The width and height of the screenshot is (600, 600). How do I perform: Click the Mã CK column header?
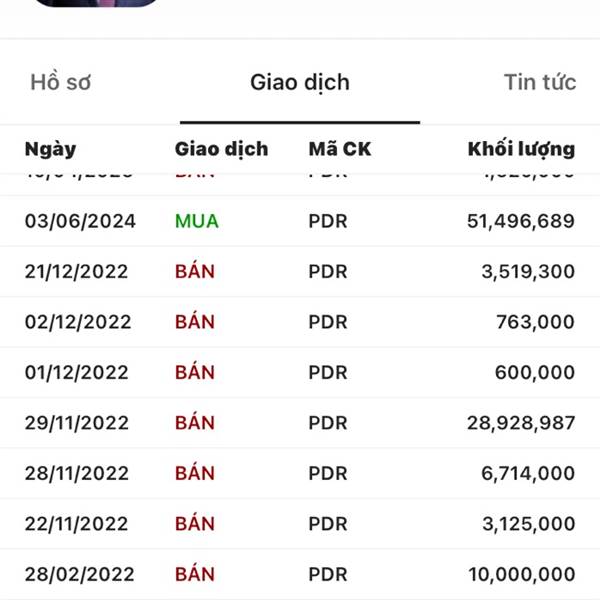click(x=339, y=149)
